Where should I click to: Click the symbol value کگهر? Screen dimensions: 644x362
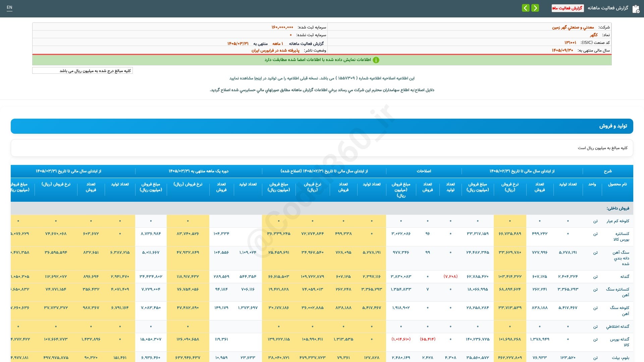(x=594, y=35)
